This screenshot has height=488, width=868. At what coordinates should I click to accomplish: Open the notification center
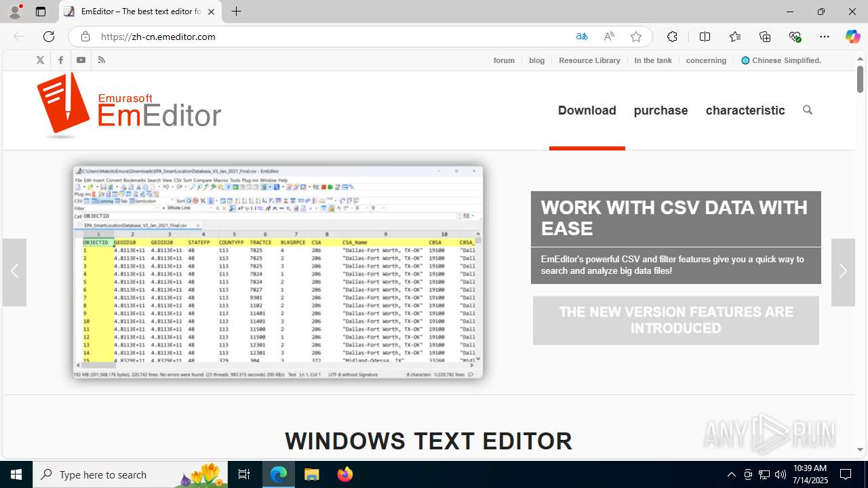pos(846,474)
